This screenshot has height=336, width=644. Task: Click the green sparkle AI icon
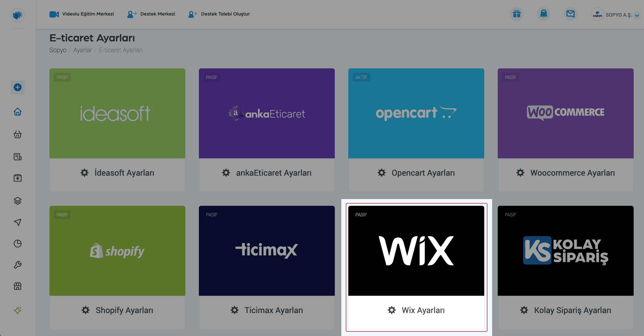18,310
